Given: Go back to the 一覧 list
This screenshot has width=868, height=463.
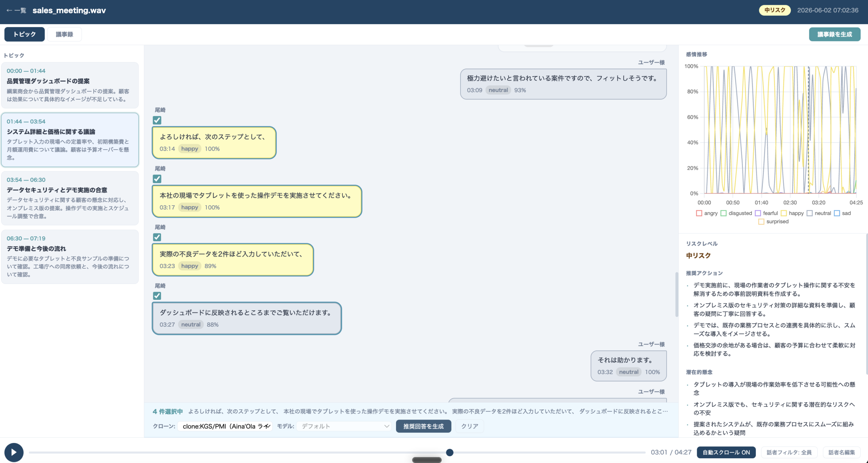Looking at the screenshot, I should [x=16, y=11].
